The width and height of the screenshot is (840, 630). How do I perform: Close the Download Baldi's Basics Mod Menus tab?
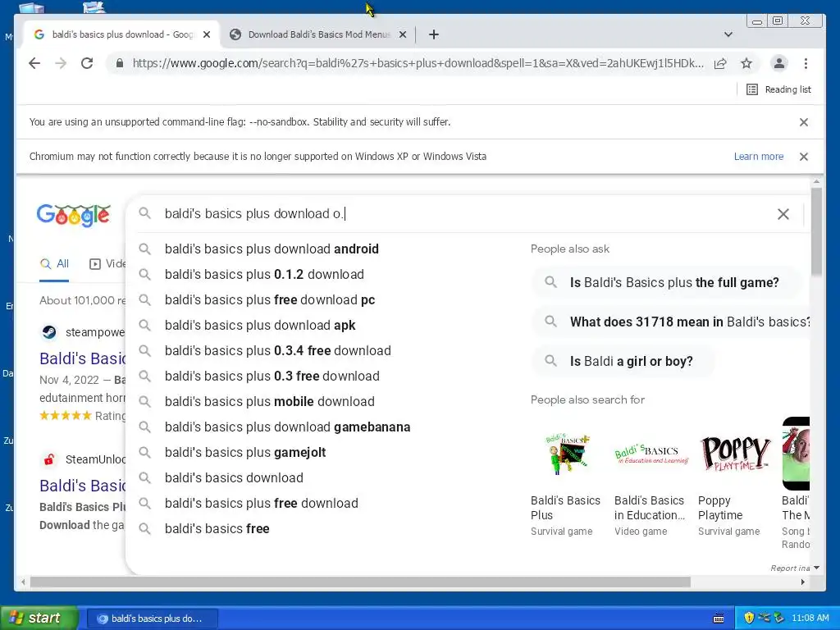coord(403,34)
